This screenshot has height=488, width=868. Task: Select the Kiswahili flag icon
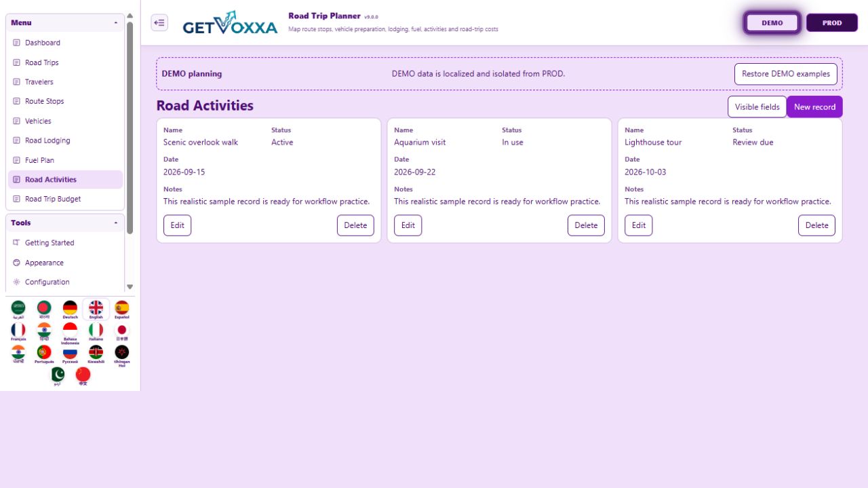coord(96,354)
